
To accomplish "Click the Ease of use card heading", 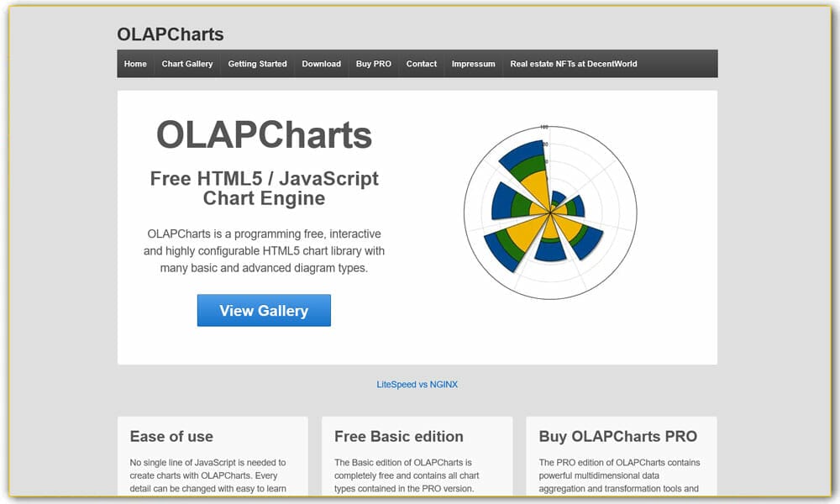I will 171,437.
